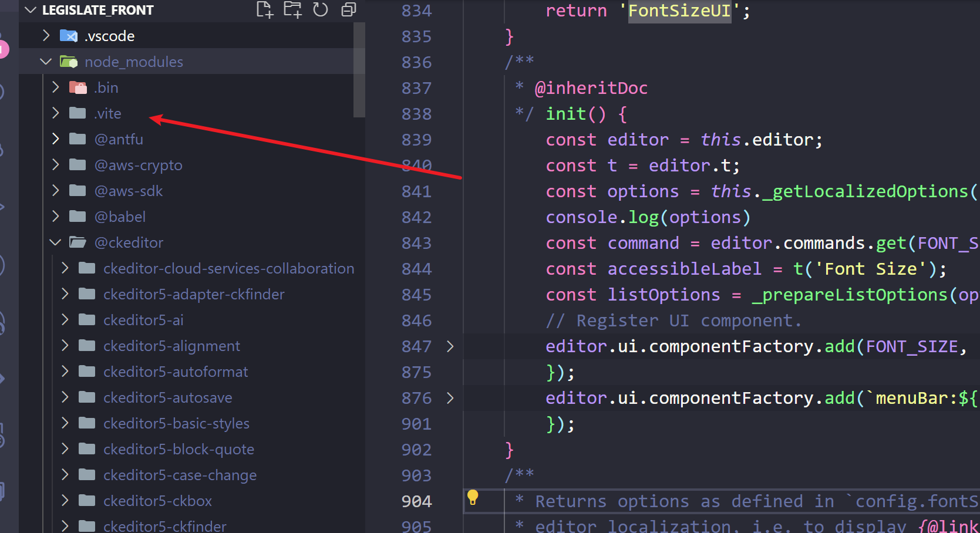The width and height of the screenshot is (980, 533).
Task: Open ckeditor-cloud-services-collaboration folder
Action: tap(229, 268)
